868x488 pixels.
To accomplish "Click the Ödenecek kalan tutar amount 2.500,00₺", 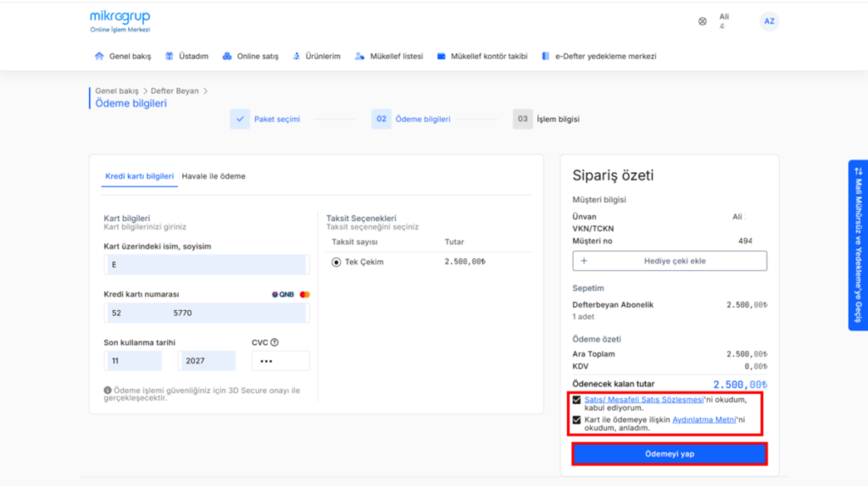I will 739,384.
